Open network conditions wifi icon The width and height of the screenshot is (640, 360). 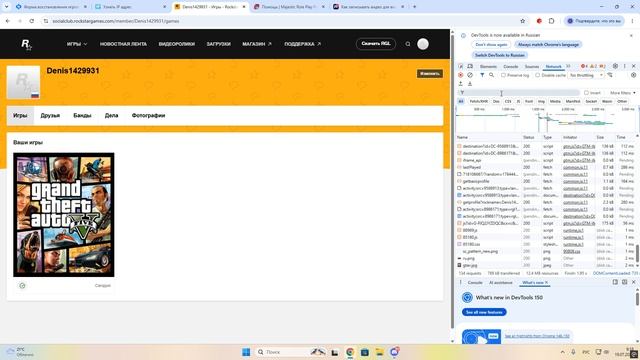pos(610,75)
